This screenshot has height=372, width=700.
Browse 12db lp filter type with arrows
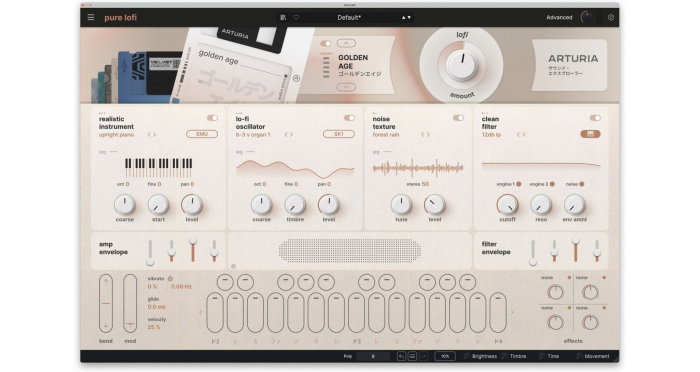521,134
